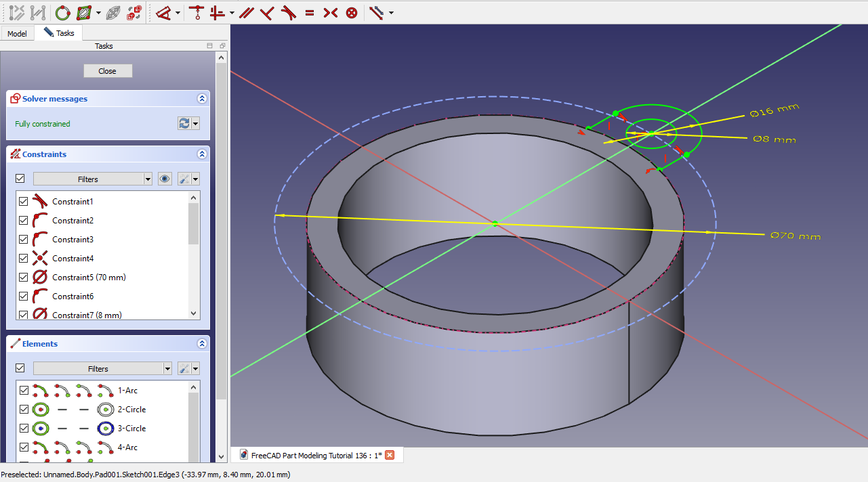Viewport: 868px width, 482px height.
Task: Toggle Constraint5 (70 mm) checkbox
Action: click(x=24, y=278)
